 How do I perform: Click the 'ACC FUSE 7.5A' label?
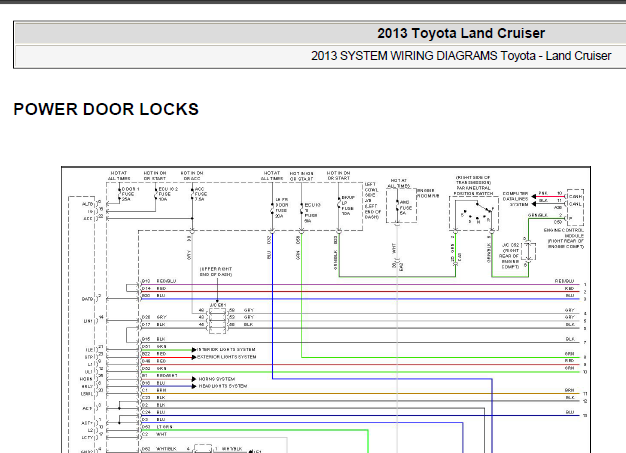click(201, 194)
